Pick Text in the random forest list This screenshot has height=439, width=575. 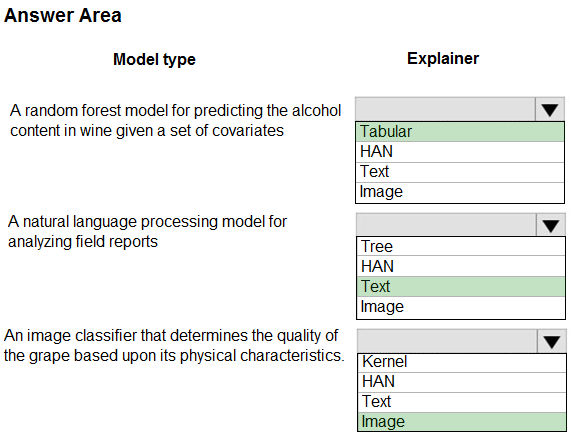tap(459, 172)
